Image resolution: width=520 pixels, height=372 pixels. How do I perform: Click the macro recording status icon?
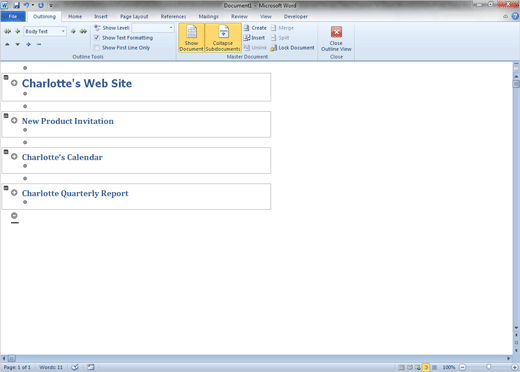pyautogui.click(x=91, y=367)
